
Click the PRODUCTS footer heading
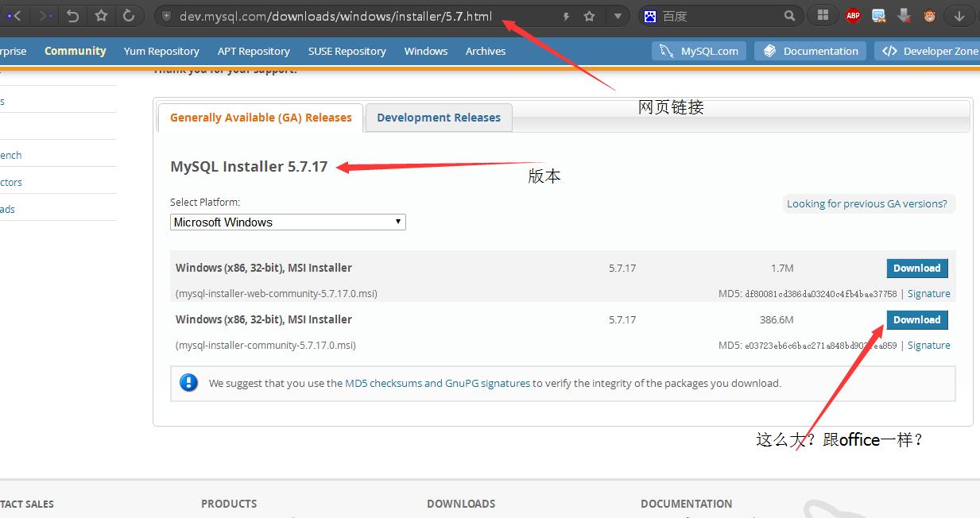click(x=229, y=504)
